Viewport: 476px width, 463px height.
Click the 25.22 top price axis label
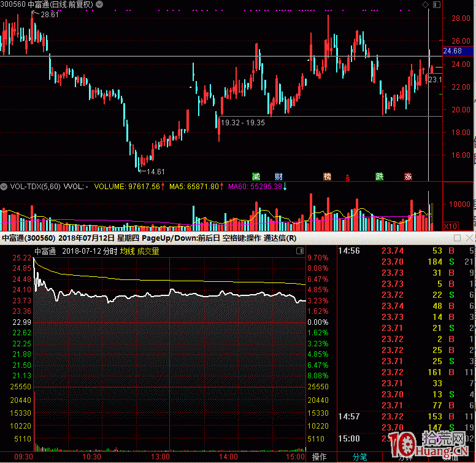(x=22, y=258)
